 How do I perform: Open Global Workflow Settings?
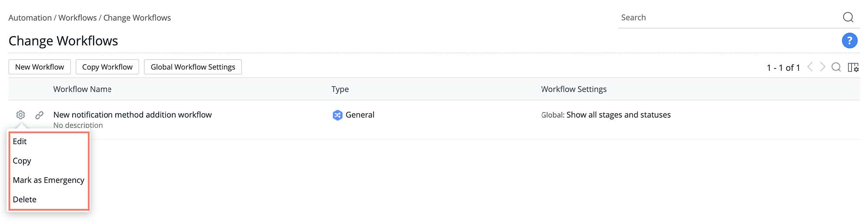(193, 67)
